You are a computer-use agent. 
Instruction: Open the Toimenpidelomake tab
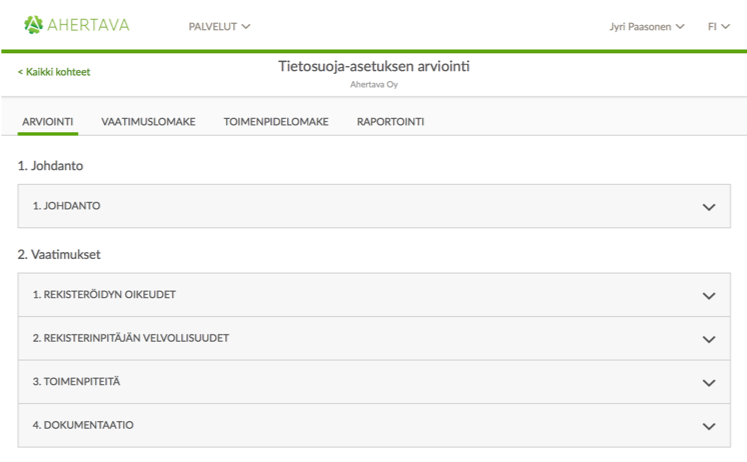tap(276, 122)
